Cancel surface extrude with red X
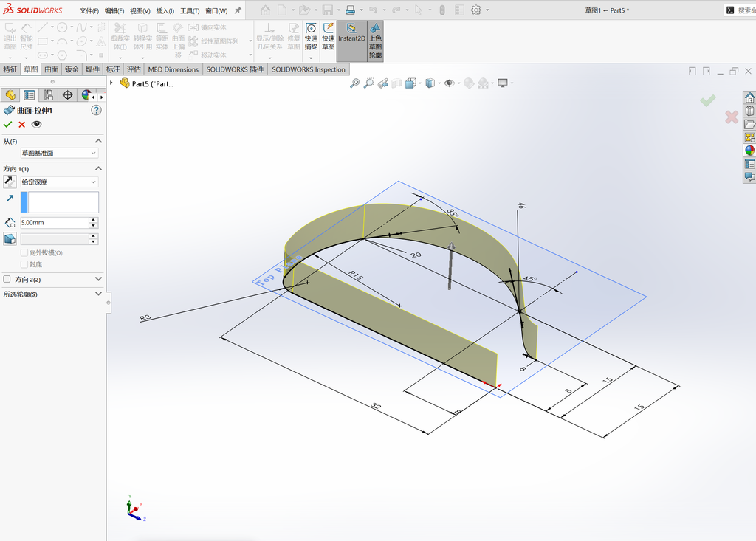 click(x=21, y=125)
